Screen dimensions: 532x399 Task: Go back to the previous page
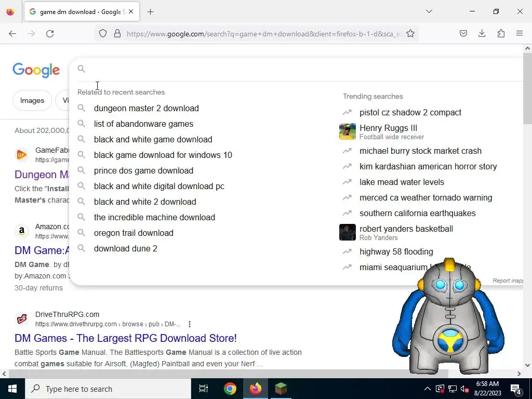click(12, 34)
